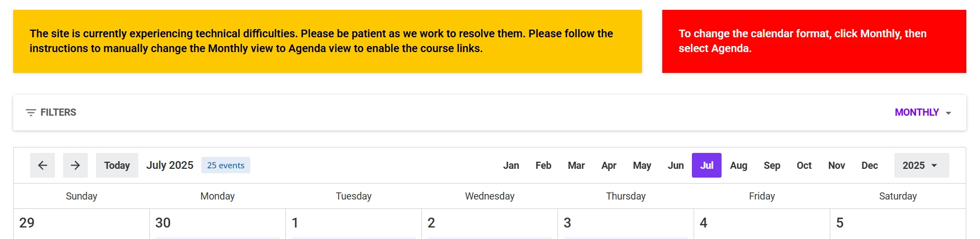The height and width of the screenshot is (239, 980).
Task: Click the highlighted Jul month tab
Action: (706, 166)
